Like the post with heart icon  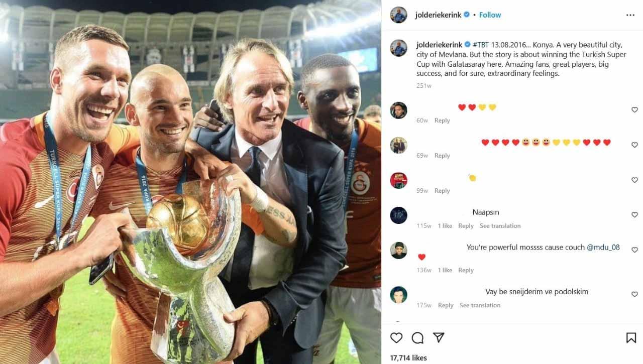tap(396, 338)
